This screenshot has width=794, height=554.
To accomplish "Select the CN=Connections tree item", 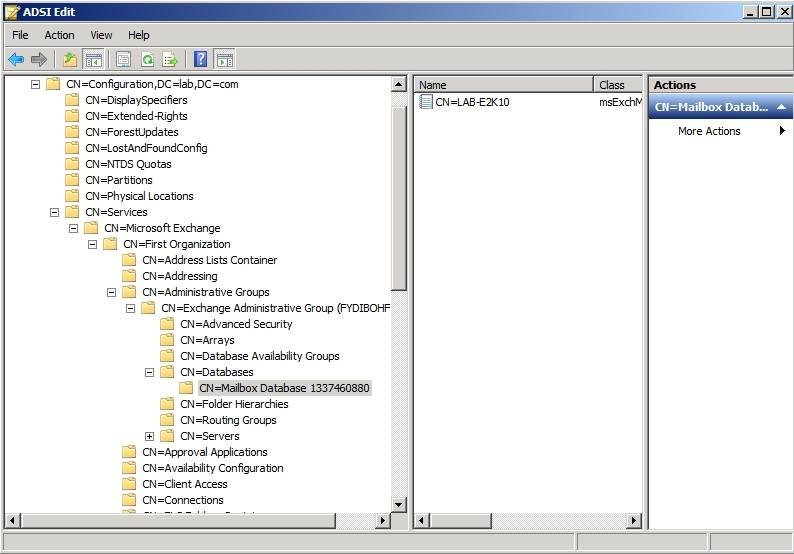I will pyautogui.click(x=183, y=500).
